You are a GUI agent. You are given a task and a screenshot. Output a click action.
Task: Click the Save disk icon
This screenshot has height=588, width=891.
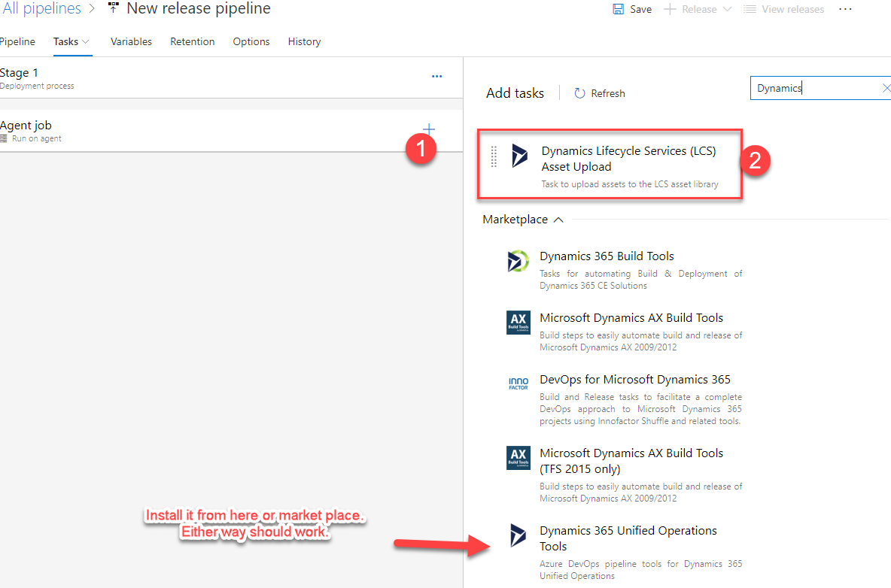(619, 9)
